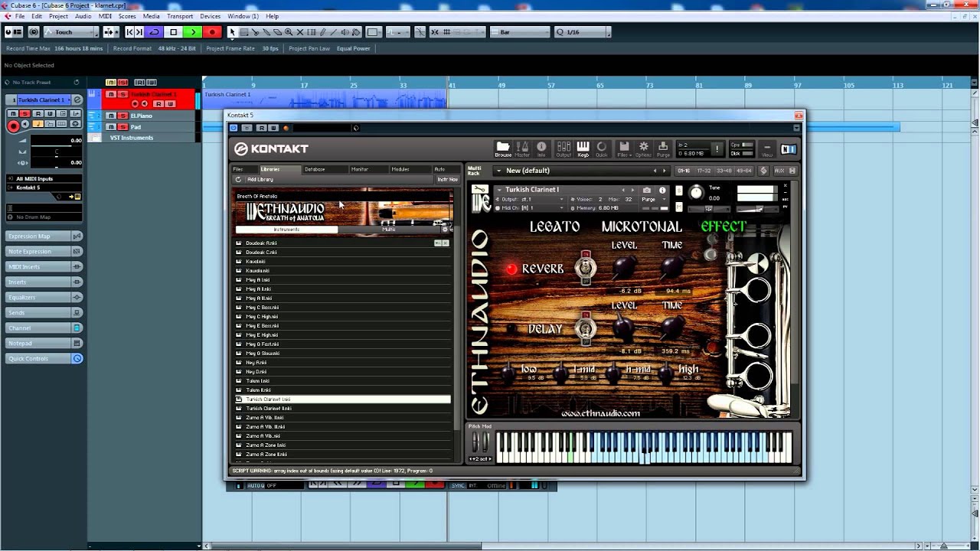Click the Cubase Stop transport button

pyautogui.click(x=174, y=32)
